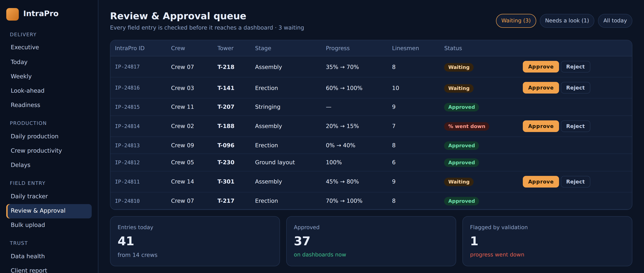
Task: Filter by Needs a look (1)
Action: [x=567, y=21]
